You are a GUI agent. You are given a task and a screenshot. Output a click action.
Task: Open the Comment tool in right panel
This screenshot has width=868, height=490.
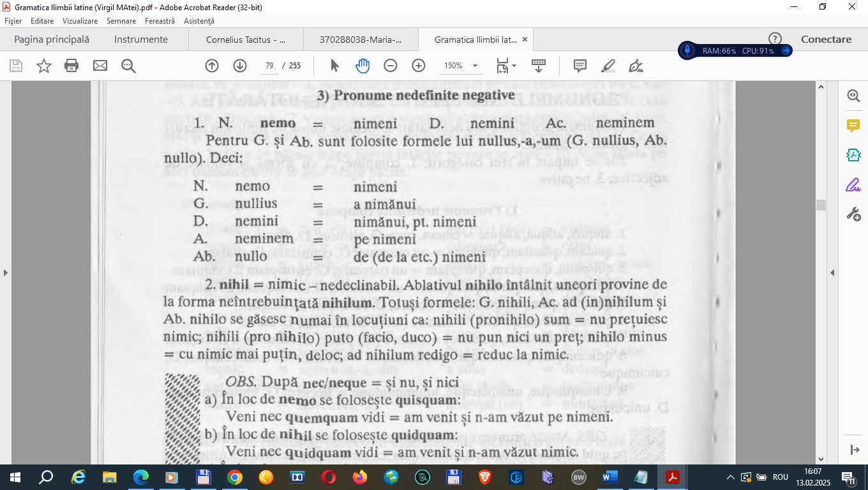point(853,125)
